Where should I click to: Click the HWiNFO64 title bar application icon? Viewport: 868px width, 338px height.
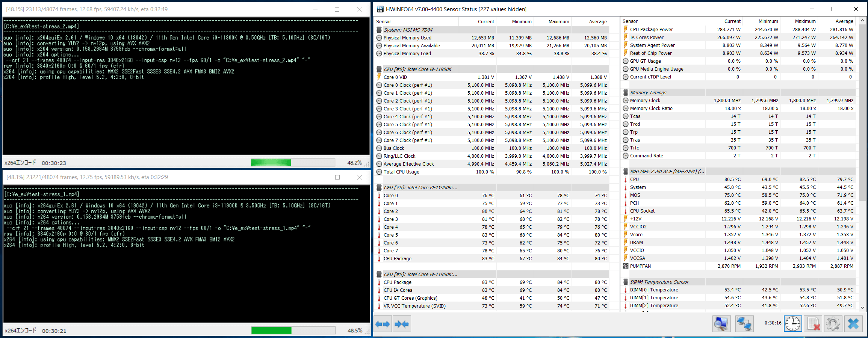pyautogui.click(x=380, y=9)
